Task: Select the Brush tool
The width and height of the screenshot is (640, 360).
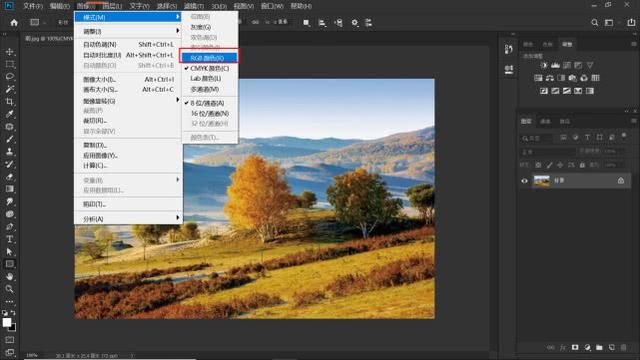Action: 9,139
